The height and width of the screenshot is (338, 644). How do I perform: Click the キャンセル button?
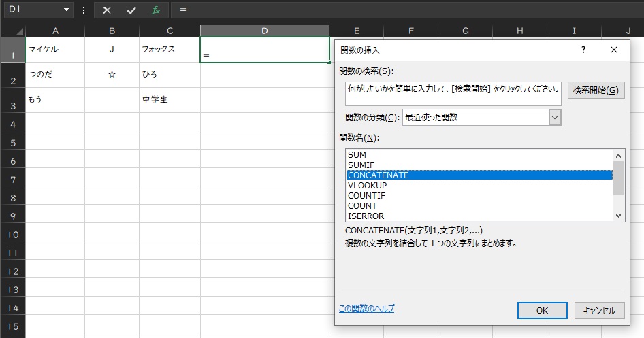[599, 311]
